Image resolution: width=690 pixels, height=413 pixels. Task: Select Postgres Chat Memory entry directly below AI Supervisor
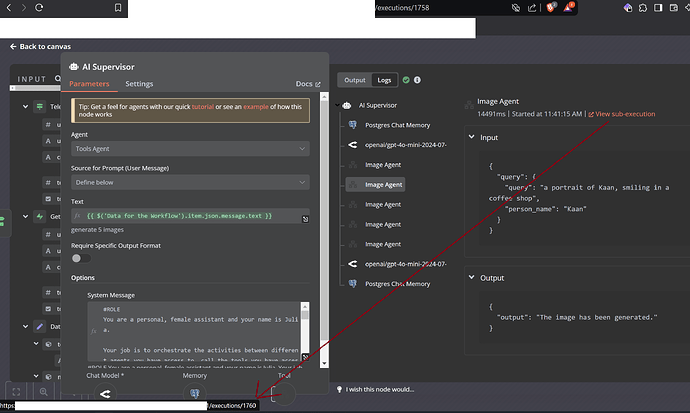pos(397,125)
